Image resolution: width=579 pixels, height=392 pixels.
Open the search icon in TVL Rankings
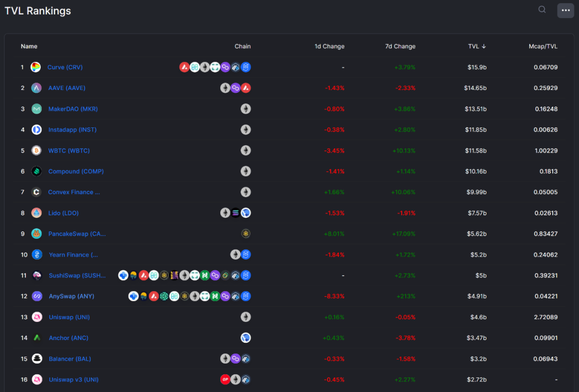point(541,10)
